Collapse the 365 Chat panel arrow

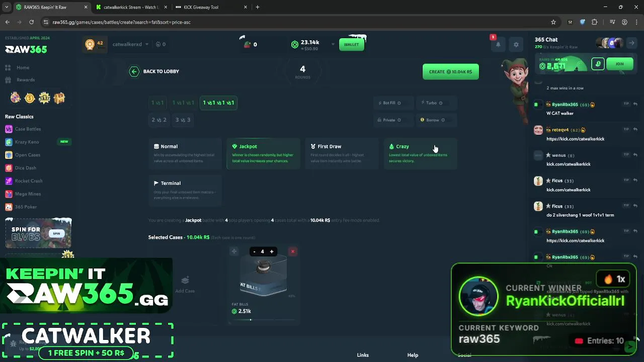point(631,43)
